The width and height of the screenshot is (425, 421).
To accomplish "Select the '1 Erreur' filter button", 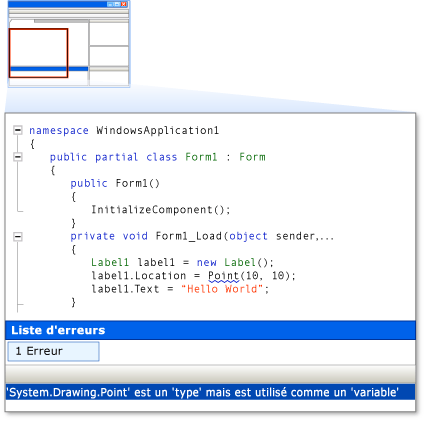I will [54, 351].
